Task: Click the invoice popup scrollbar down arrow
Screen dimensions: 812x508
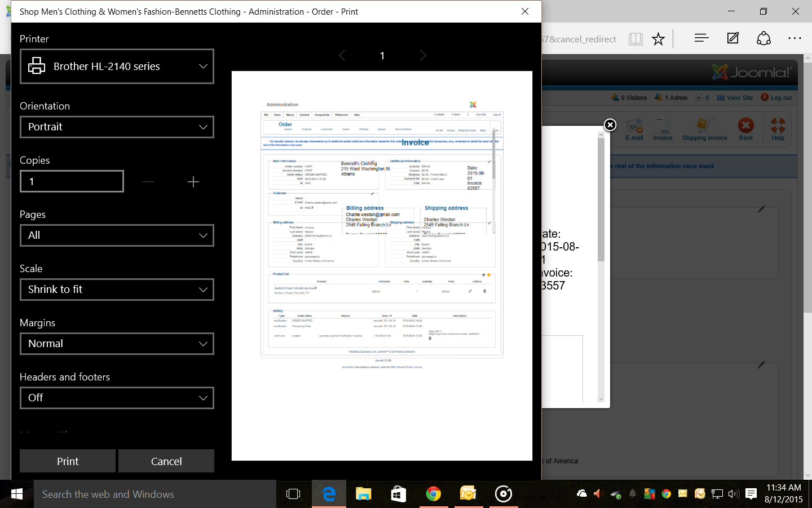Action: click(x=601, y=399)
